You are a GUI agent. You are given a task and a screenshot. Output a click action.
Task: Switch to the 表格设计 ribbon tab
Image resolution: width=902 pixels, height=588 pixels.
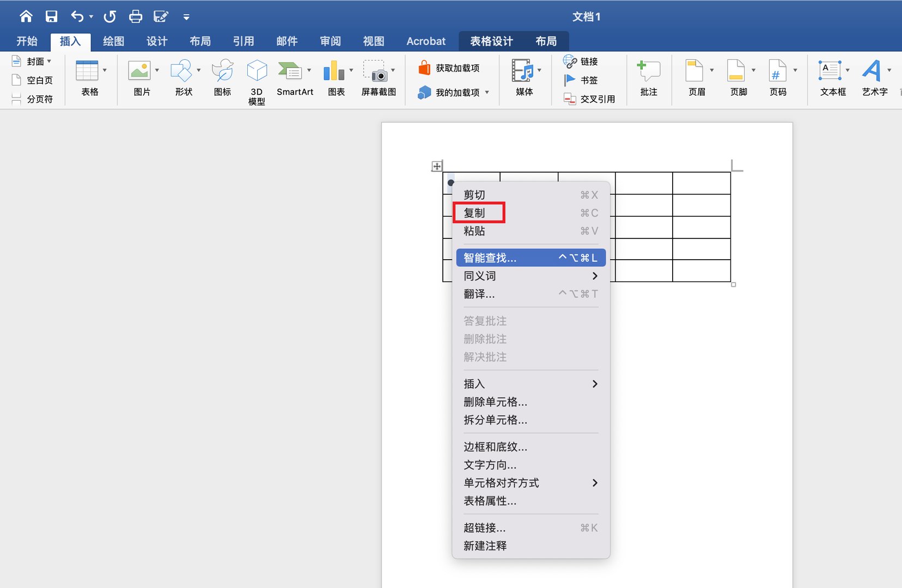(491, 41)
